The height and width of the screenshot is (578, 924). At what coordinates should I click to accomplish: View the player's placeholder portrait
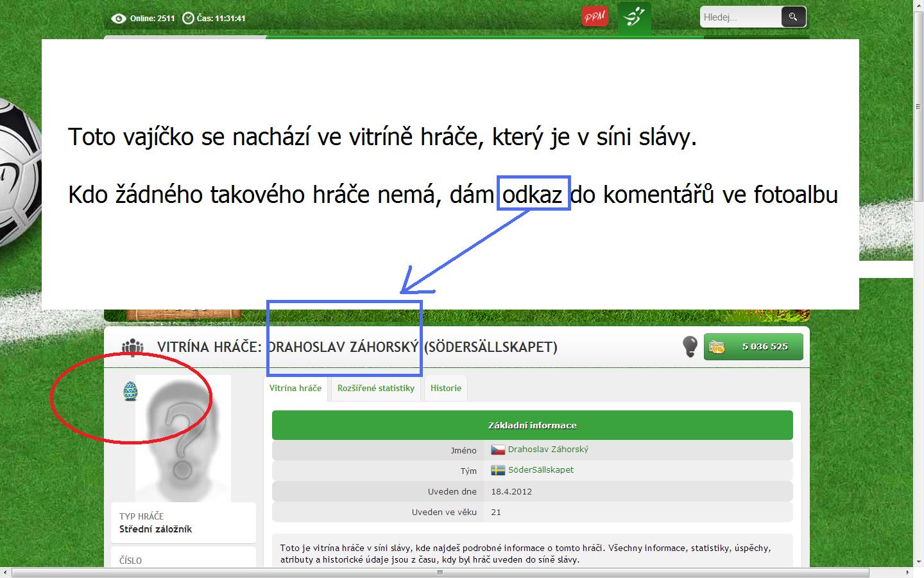click(x=183, y=438)
